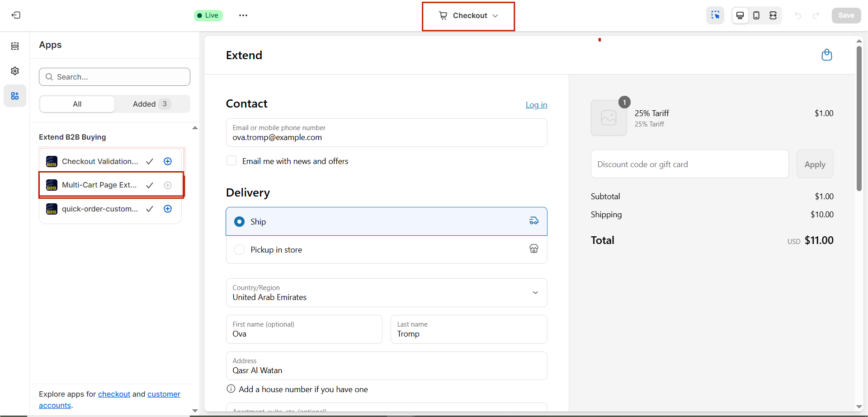Open the Settings gear icon
Viewport: 868px width, 417px height.
pyautogui.click(x=15, y=71)
